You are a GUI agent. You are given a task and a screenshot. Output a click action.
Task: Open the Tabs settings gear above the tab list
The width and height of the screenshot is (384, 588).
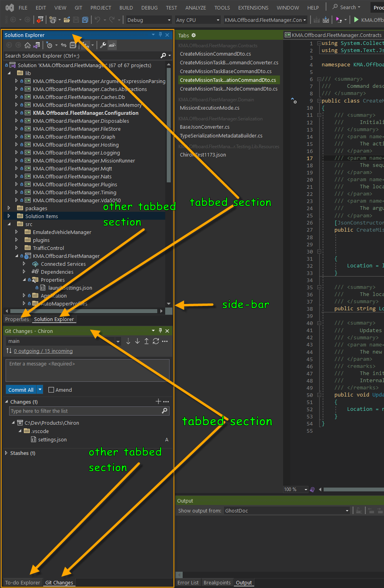[x=193, y=35]
